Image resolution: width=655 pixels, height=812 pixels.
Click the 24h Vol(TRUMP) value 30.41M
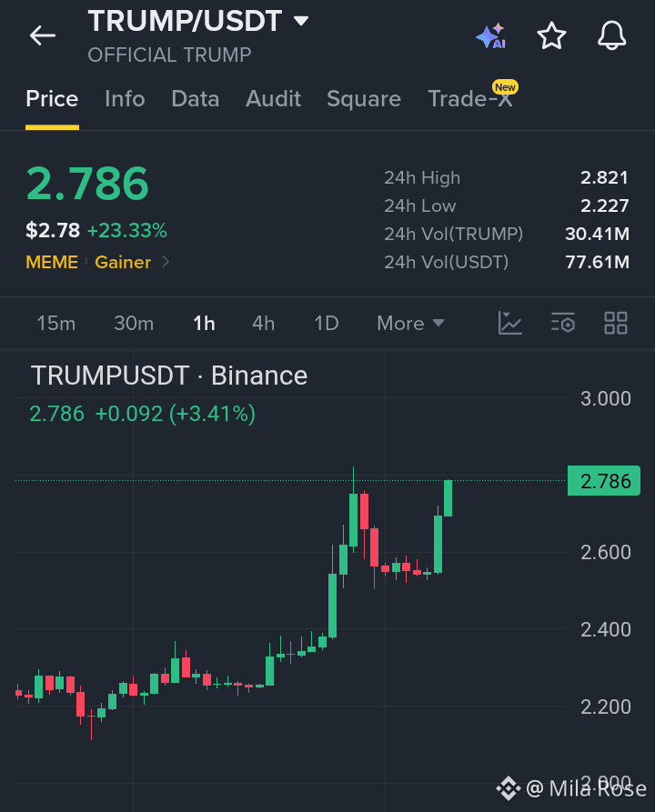tap(597, 234)
